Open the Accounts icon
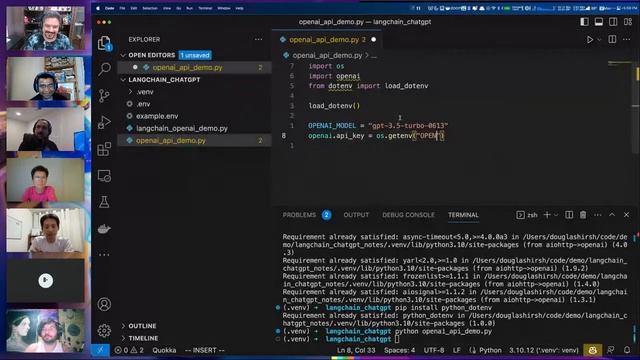Screen dimensions: 640x360 click(x=104, y=304)
